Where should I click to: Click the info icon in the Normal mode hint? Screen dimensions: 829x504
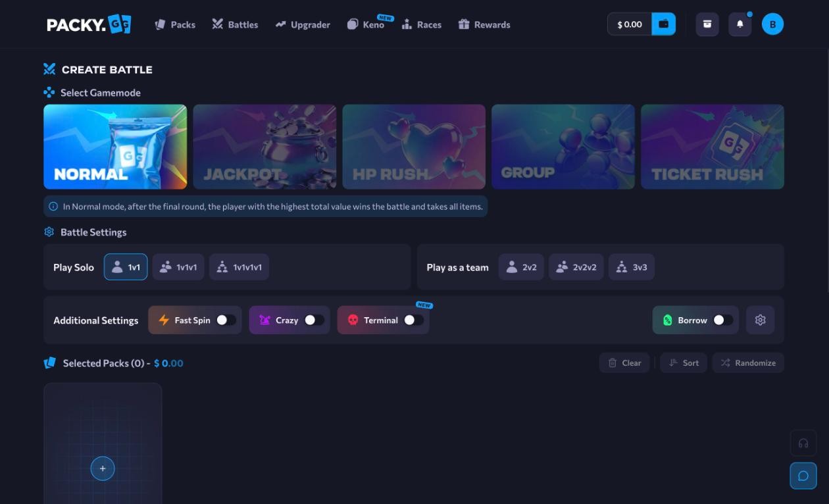click(x=53, y=207)
